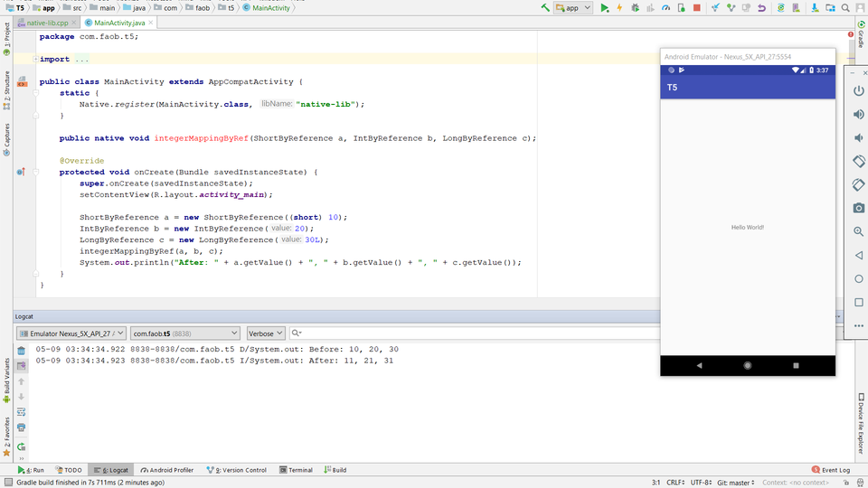
Task: Tap Android back button in navigation bar
Action: (699, 365)
